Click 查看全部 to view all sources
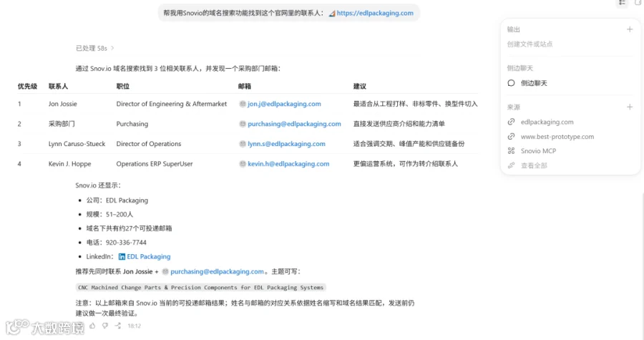 534,165
